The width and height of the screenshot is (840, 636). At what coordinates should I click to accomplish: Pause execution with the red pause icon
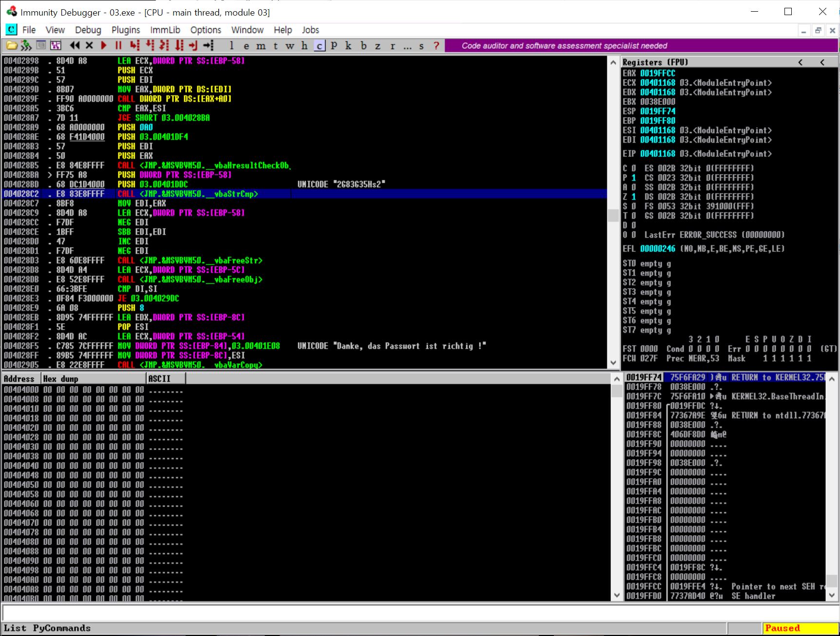click(118, 46)
